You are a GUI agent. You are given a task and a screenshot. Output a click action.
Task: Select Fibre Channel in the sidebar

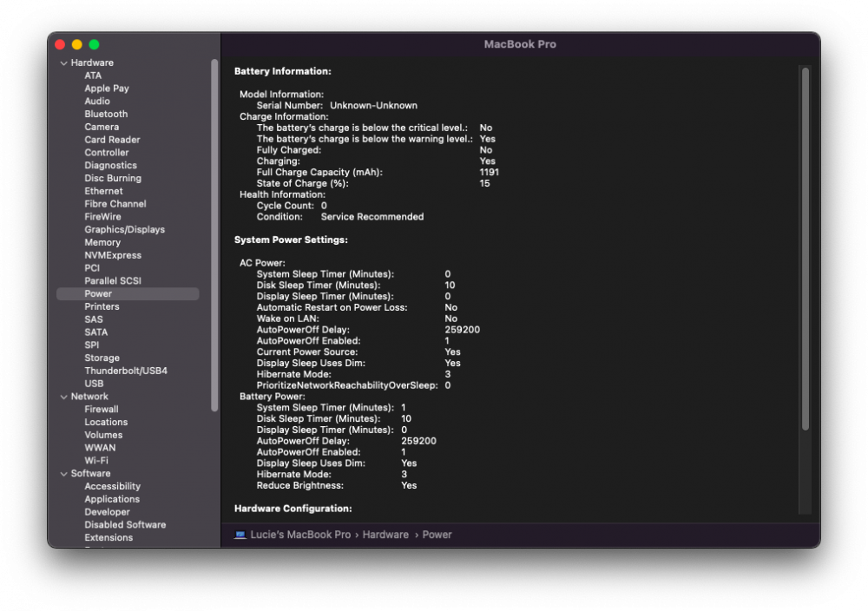click(x=115, y=204)
